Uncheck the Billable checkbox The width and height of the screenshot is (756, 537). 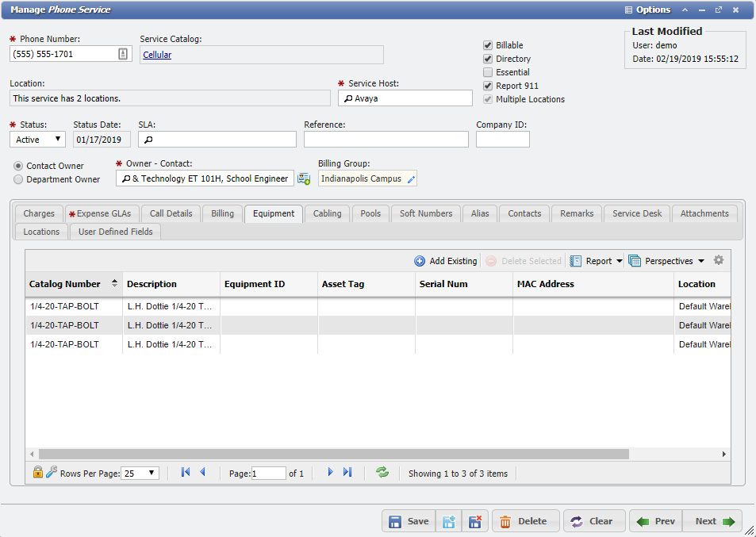(487, 45)
